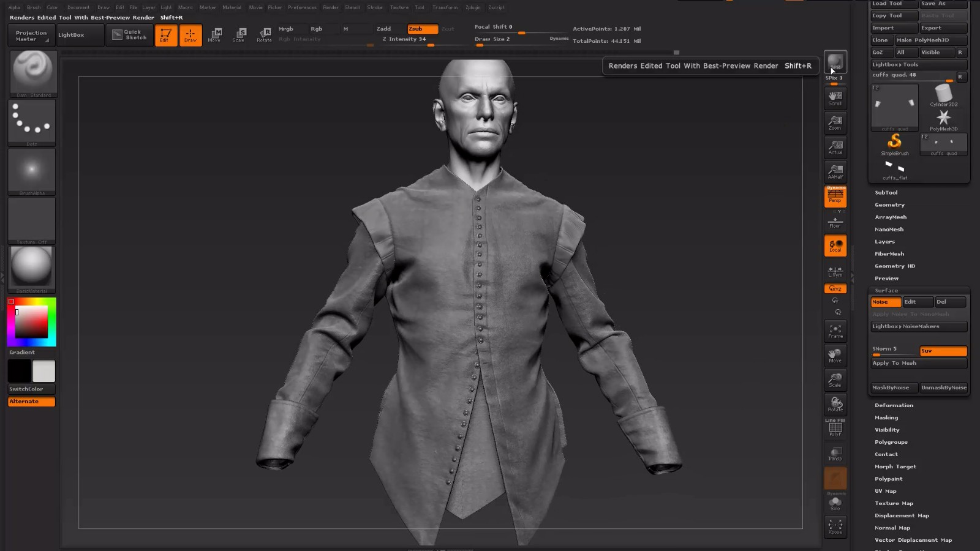Open the Brush menu

pyautogui.click(x=34, y=7)
